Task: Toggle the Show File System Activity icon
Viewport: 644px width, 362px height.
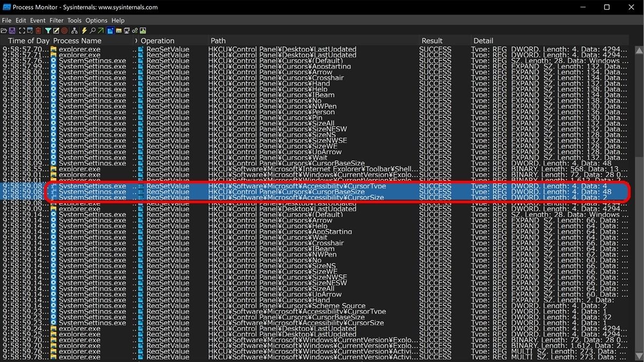Action: coord(119,31)
